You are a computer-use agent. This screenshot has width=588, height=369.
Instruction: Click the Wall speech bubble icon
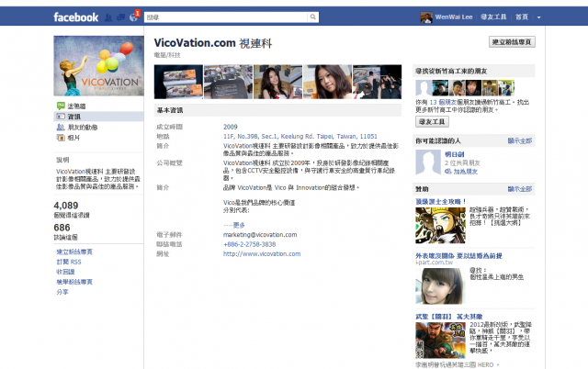(61, 106)
